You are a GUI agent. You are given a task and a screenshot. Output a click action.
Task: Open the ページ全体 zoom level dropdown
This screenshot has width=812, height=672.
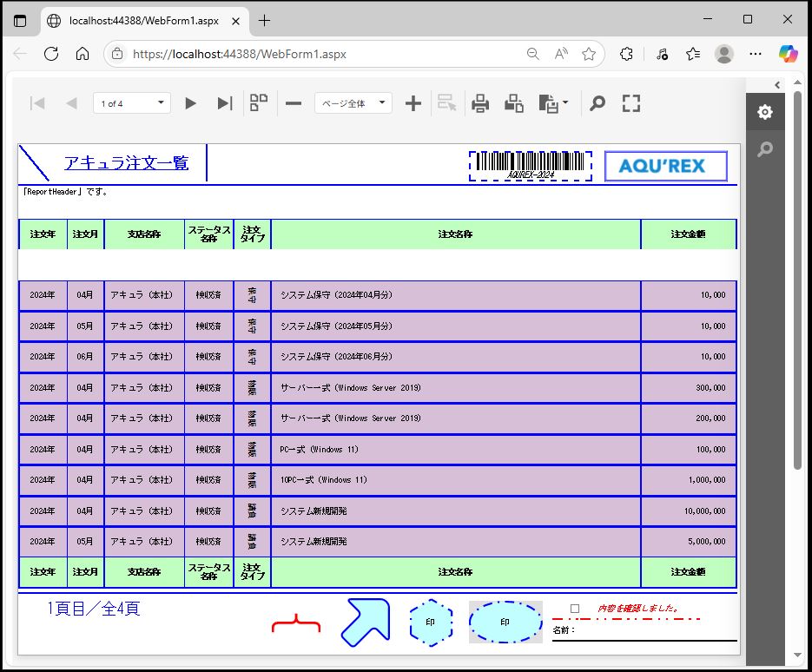[x=353, y=103]
